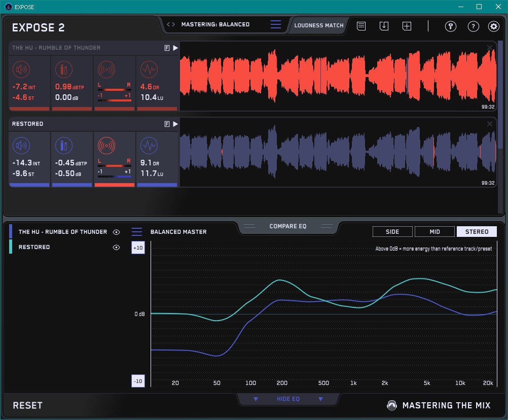The height and width of the screenshot is (420, 508).
Task: Click the help question mark icon
Action: click(x=473, y=26)
